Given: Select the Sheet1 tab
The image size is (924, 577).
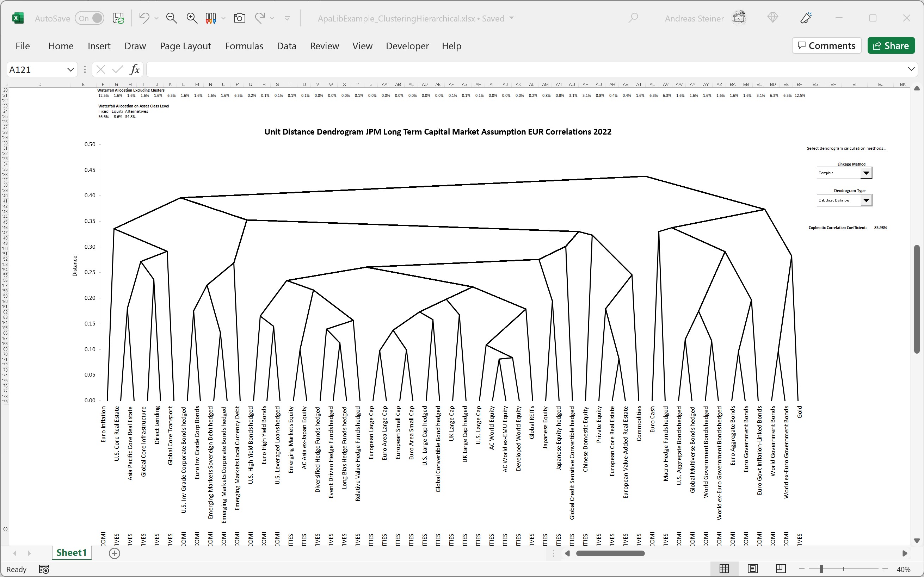Looking at the screenshot, I should coord(72,553).
